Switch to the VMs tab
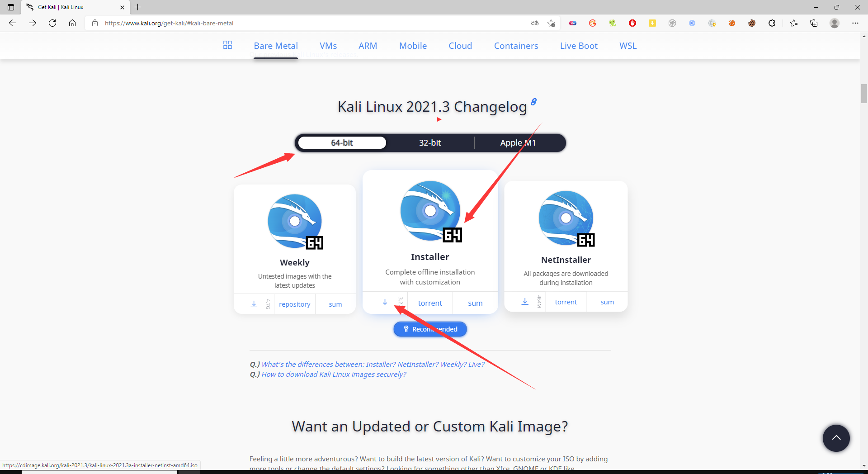This screenshot has height=474, width=868. [328, 46]
